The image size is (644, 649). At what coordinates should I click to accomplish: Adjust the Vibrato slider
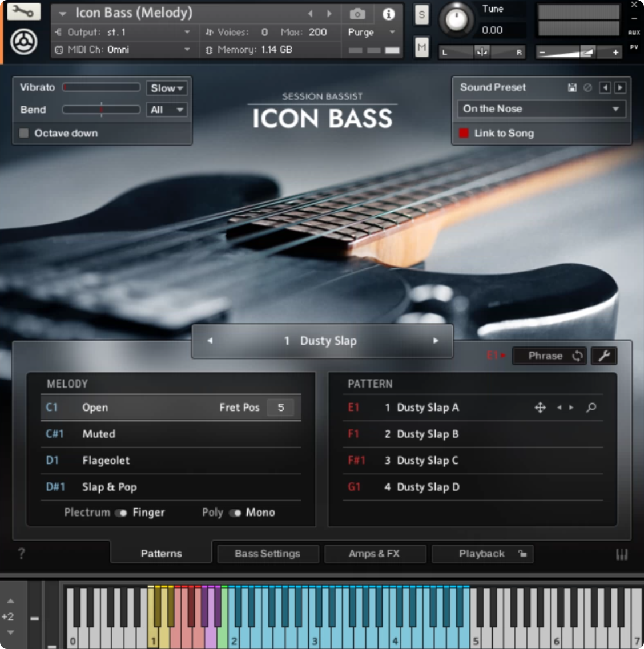coord(102,87)
